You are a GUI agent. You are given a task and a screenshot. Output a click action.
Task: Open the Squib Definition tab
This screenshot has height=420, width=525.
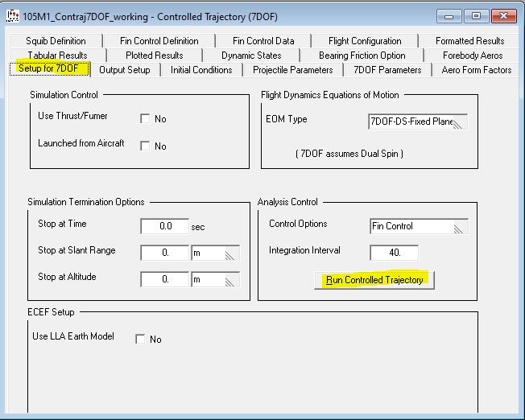pos(56,41)
